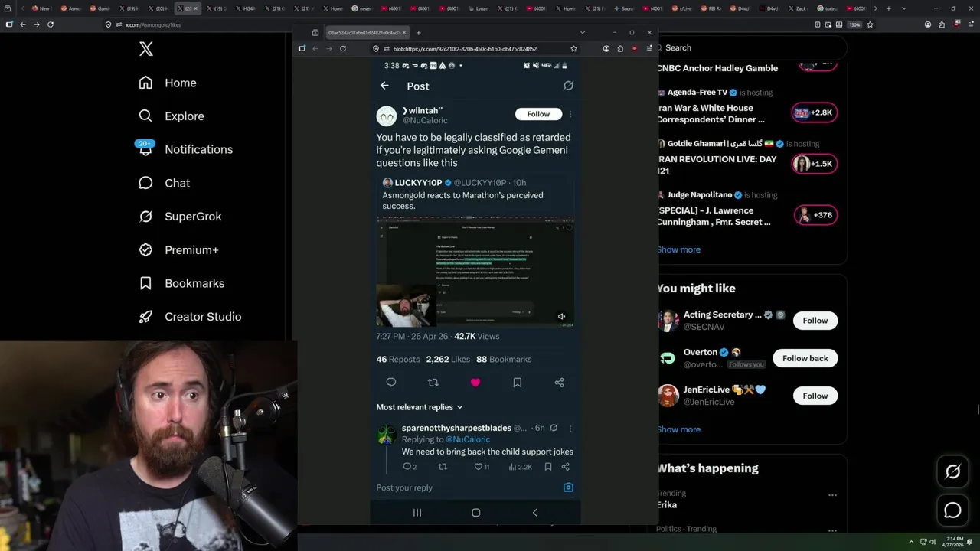Click Show more under You might like
The image size is (980, 551).
678,429
